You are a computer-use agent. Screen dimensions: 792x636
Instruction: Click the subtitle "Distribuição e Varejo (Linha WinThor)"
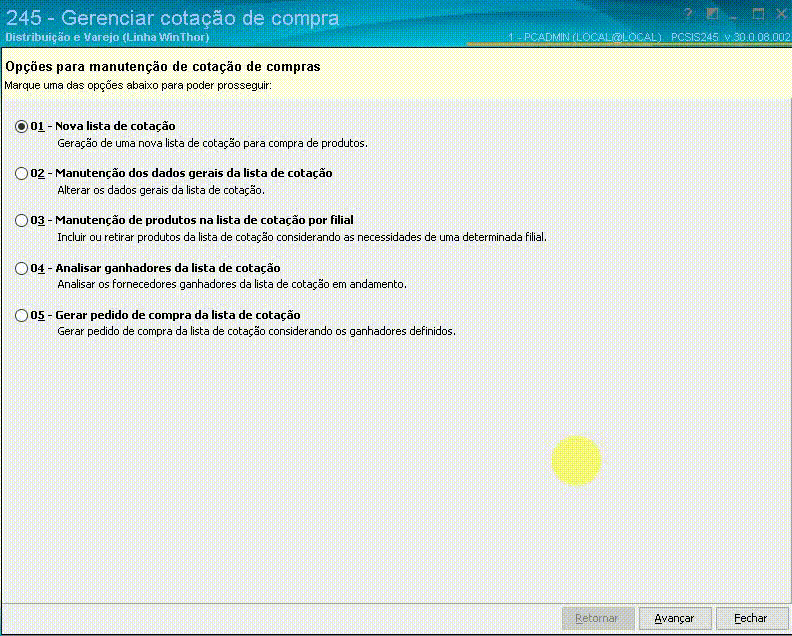pos(107,37)
